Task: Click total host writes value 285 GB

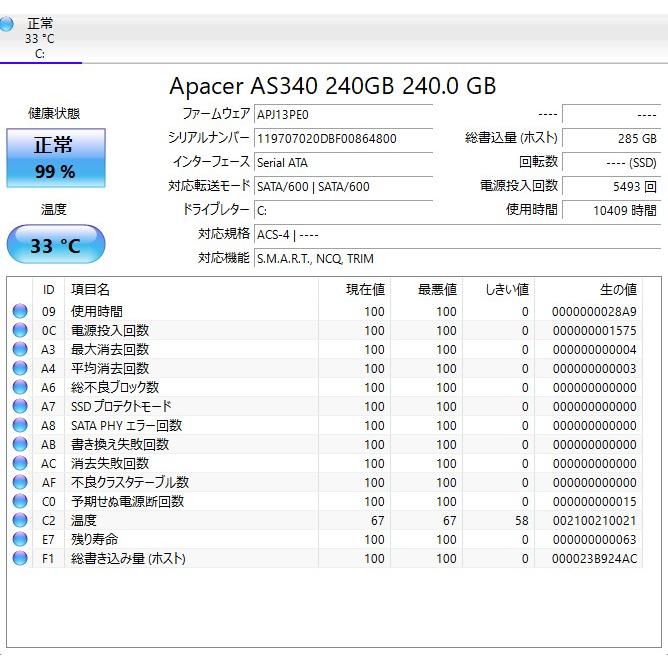Action: click(x=611, y=138)
